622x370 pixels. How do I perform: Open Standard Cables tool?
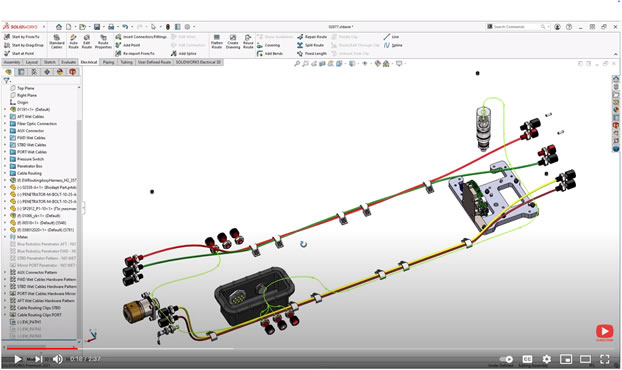[57, 41]
